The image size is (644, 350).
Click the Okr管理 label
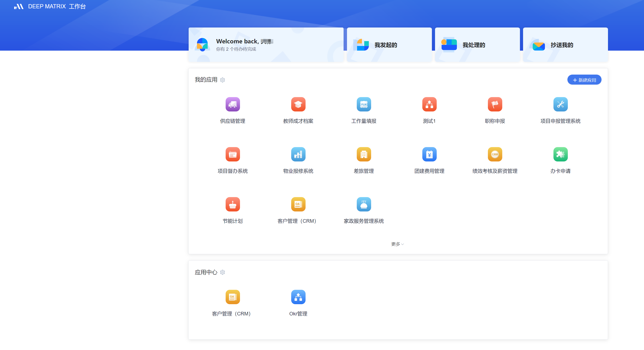[x=298, y=314]
